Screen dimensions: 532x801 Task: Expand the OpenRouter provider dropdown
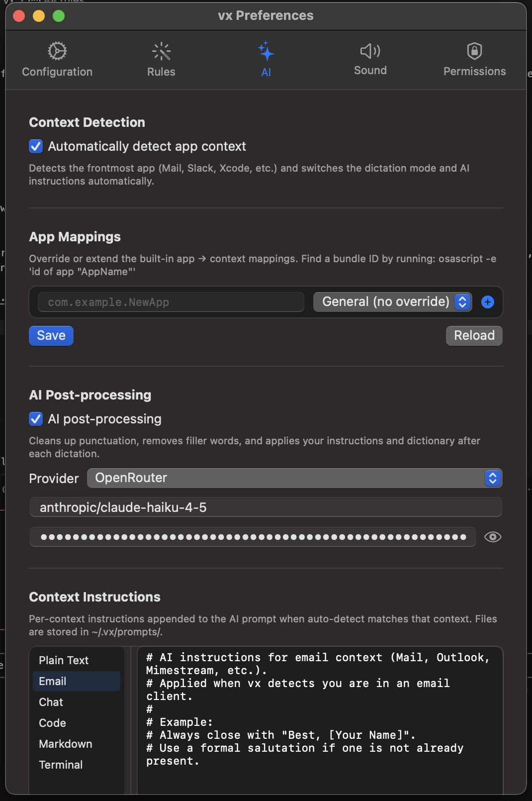(294, 478)
